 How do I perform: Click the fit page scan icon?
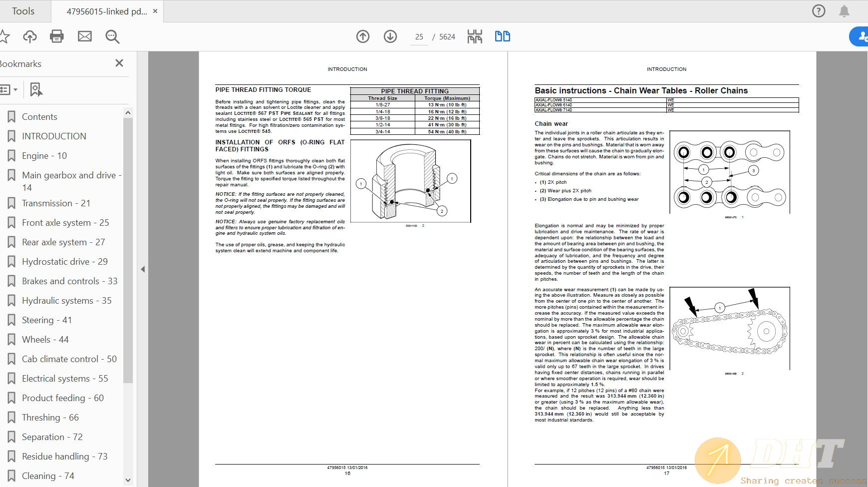pyautogui.click(x=475, y=36)
